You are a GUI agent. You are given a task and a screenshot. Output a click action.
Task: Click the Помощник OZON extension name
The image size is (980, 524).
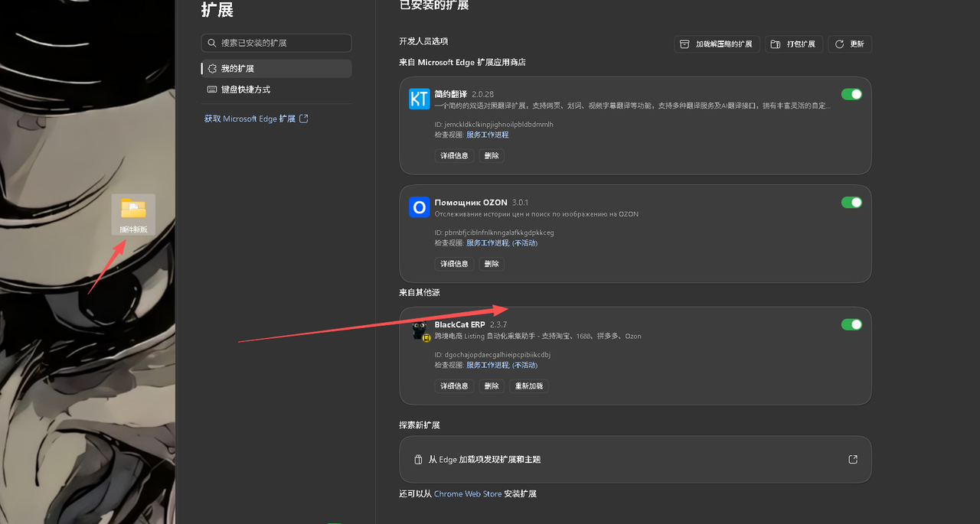pos(471,203)
